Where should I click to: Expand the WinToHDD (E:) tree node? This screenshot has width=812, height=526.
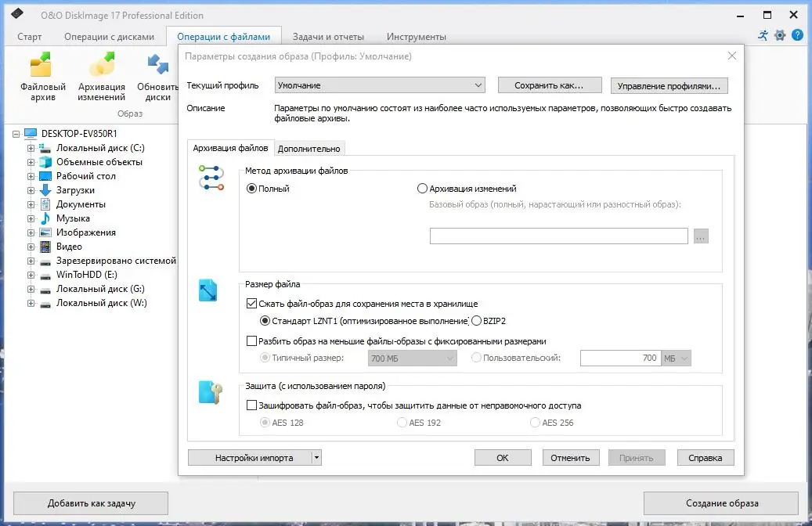(31, 276)
